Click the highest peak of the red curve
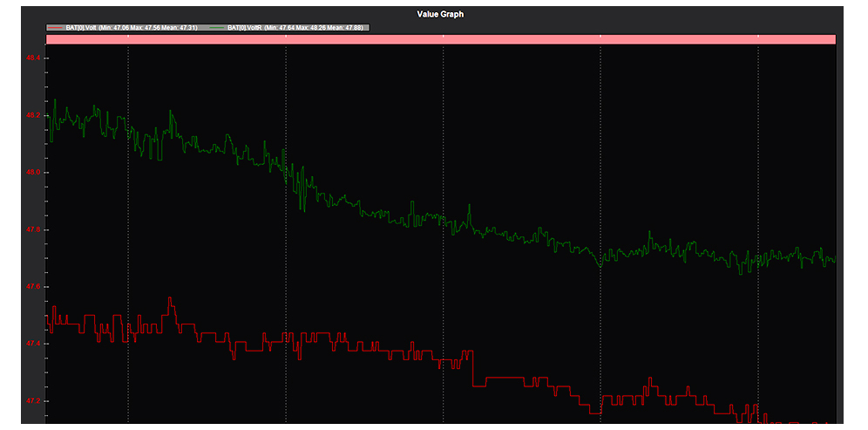 pyautogui.click(x=170, y=298)
